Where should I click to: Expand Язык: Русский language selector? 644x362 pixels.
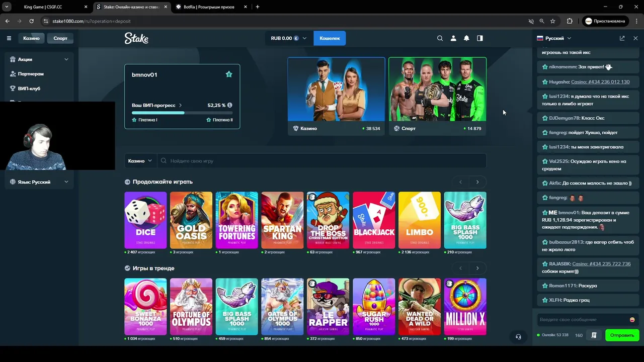click(39, 182)
